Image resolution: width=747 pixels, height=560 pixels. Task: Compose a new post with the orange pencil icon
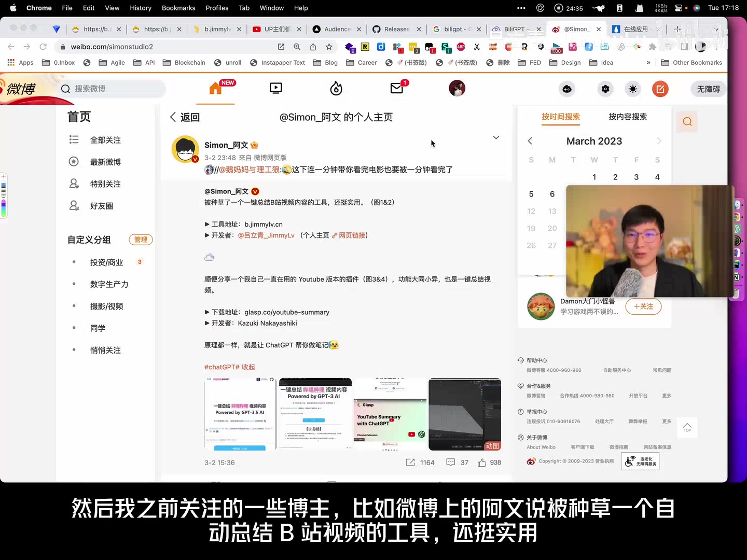[x=660, y=89]
